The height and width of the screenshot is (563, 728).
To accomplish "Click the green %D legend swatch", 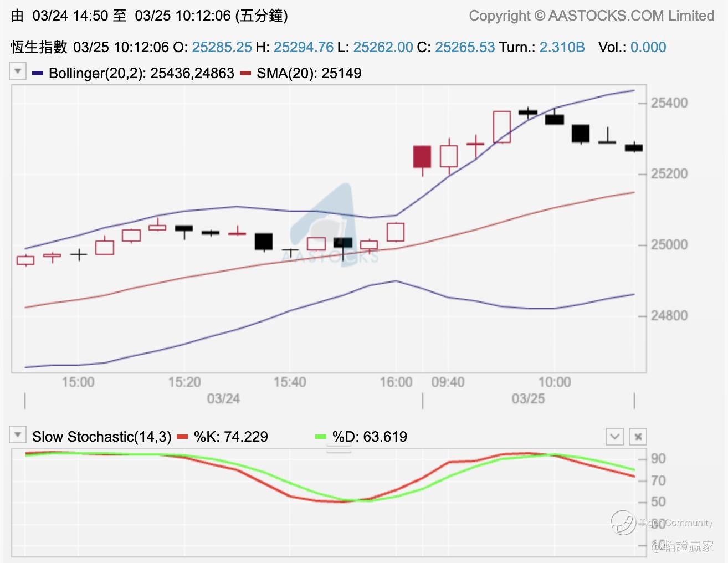I will click(x=321, y=437).
